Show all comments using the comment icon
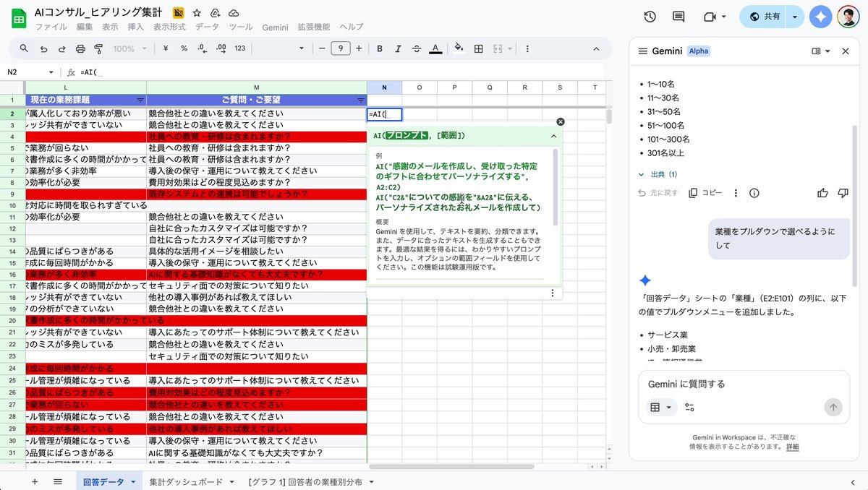This screenshot has width=868, height=490. pos(678,16)
